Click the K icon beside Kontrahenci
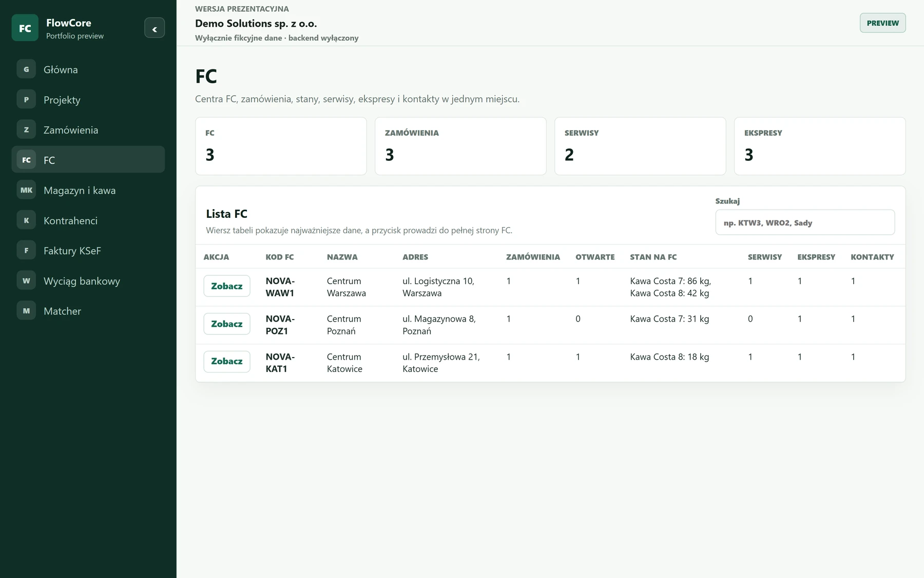 26,220
